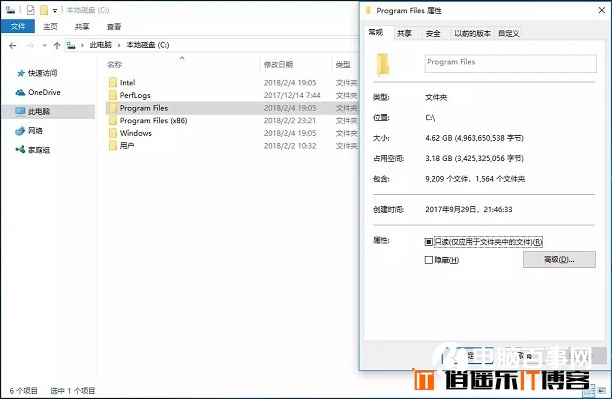This screenshot has width=612, height=399.
Task: Click the date 2018/2/2 23:21
Action: tap(290, 120)
